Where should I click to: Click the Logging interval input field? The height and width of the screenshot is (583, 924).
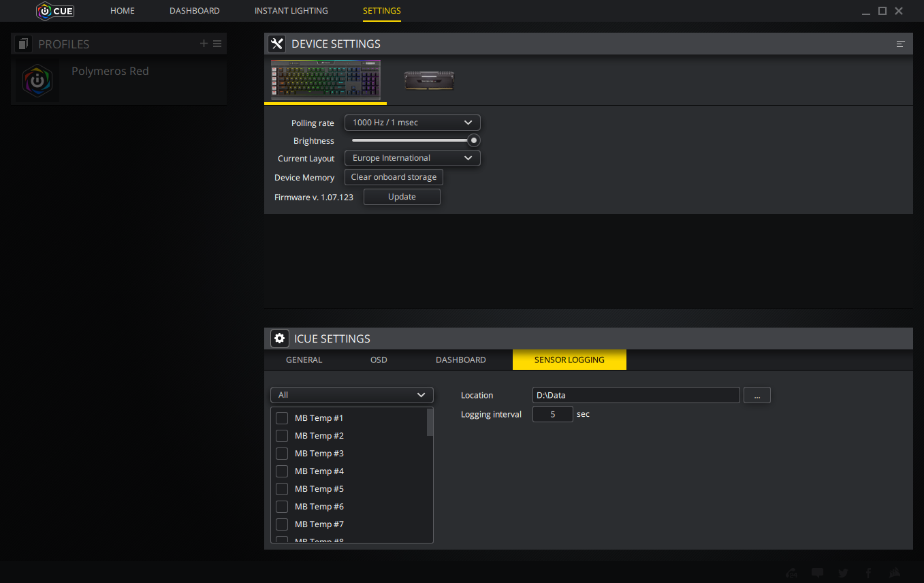coord(553,413)
